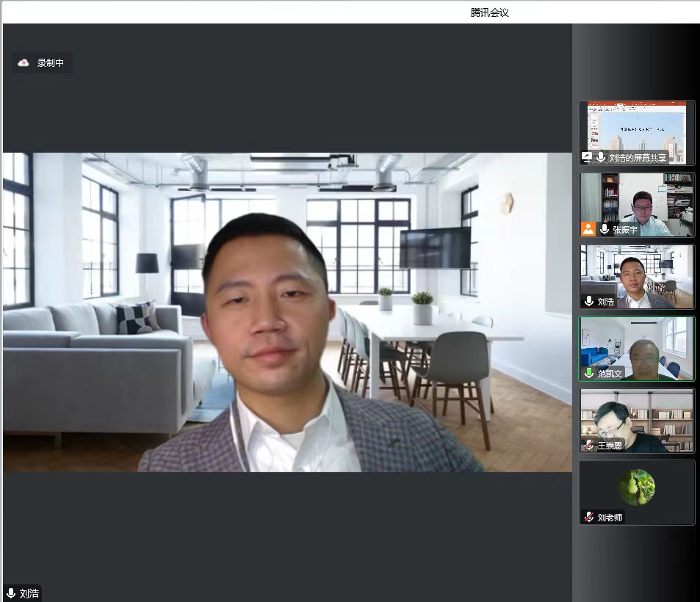700x602 pixels.
Task: Click the microphone icon on 刘浩's sidebar tile
Action: pyautogui.click(x=588, y=301)
